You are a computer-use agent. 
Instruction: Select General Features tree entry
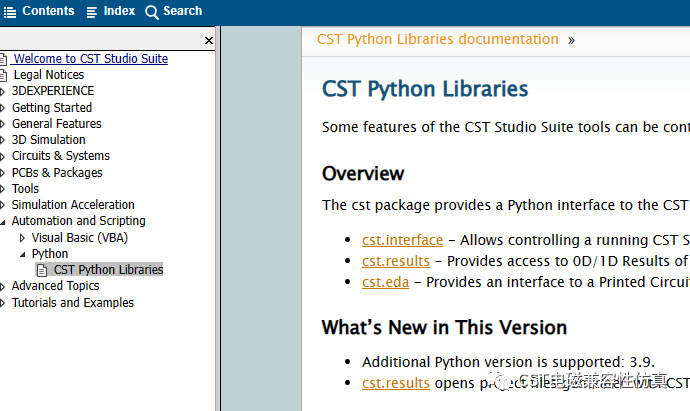(x=56, y=124)
